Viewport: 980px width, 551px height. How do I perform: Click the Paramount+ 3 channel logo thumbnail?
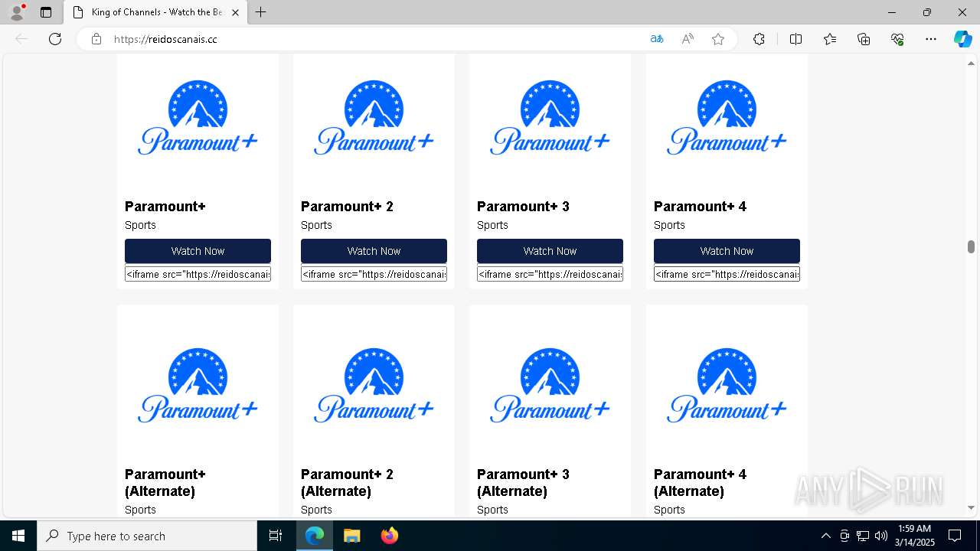550,117
